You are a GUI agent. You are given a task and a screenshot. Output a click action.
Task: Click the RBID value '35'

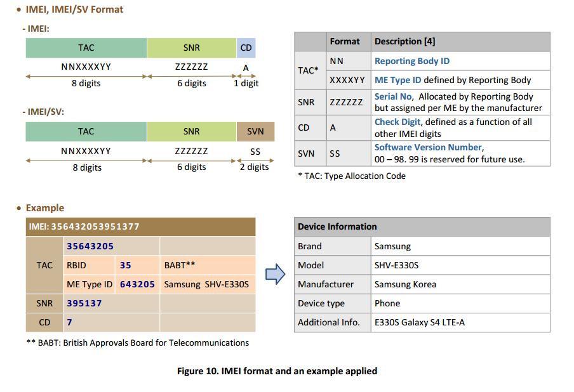126,266
